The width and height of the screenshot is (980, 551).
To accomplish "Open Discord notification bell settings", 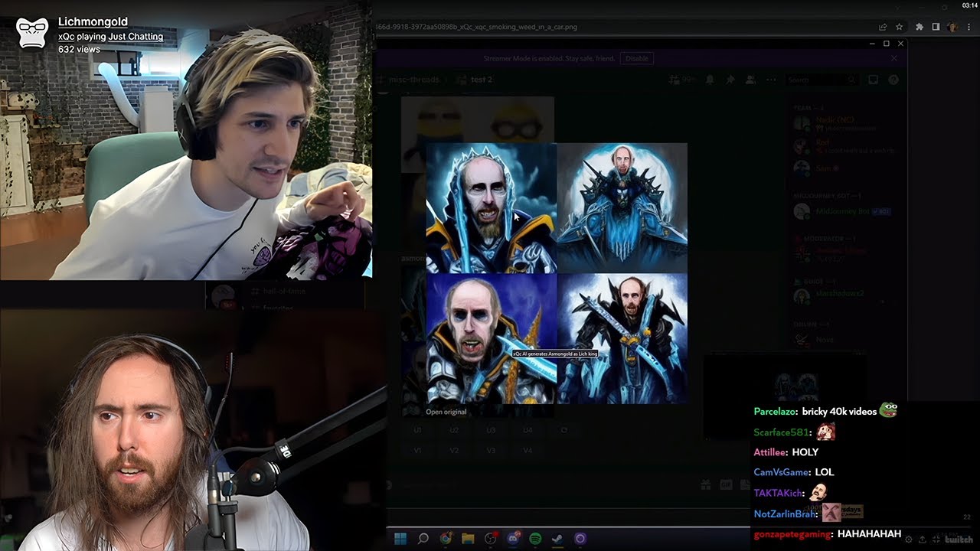I will (710, 80).
